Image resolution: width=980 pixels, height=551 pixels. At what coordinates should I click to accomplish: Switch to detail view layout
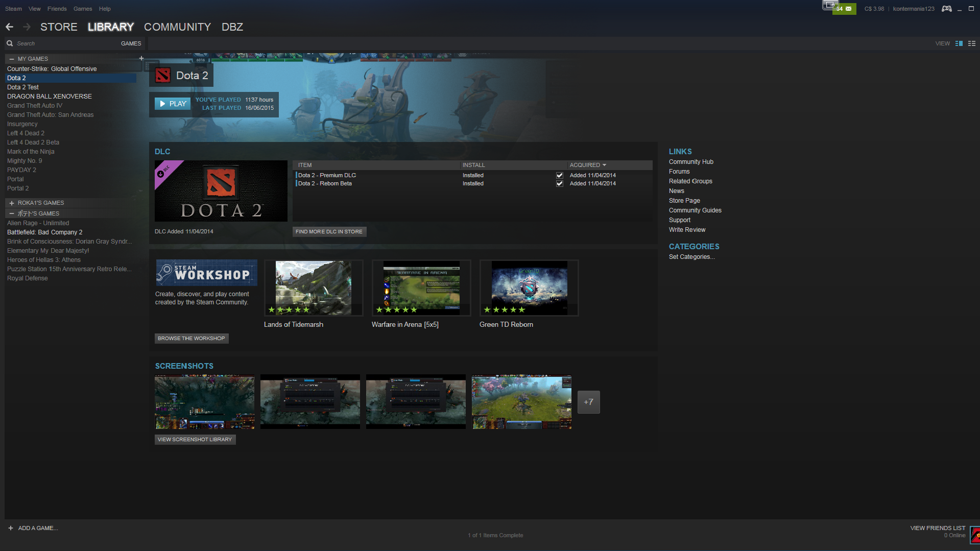959,43
